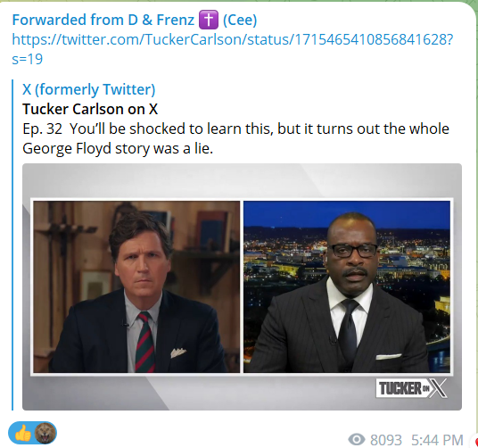478x448 pixels.
Task: Click the reaction pill with thumbs up and lion
Action: (32, 433)
